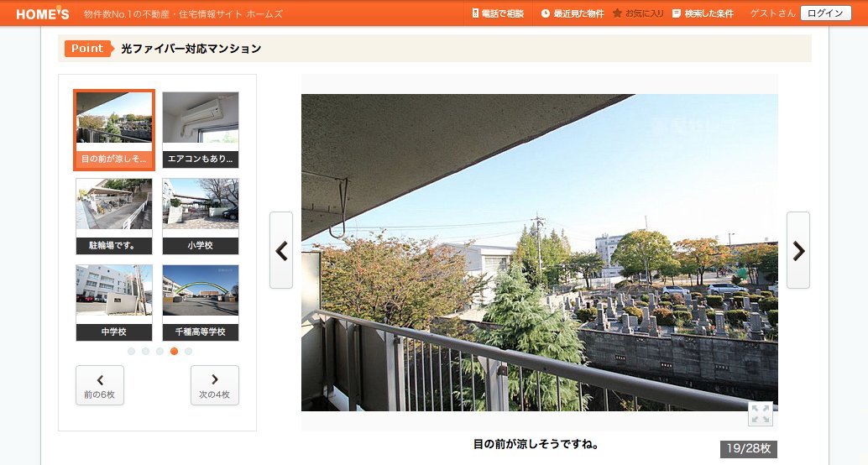The height and width of the screenshot is (465, 868).
Task: Click the ゲストさん guest label
Action: tap(773, 13)
